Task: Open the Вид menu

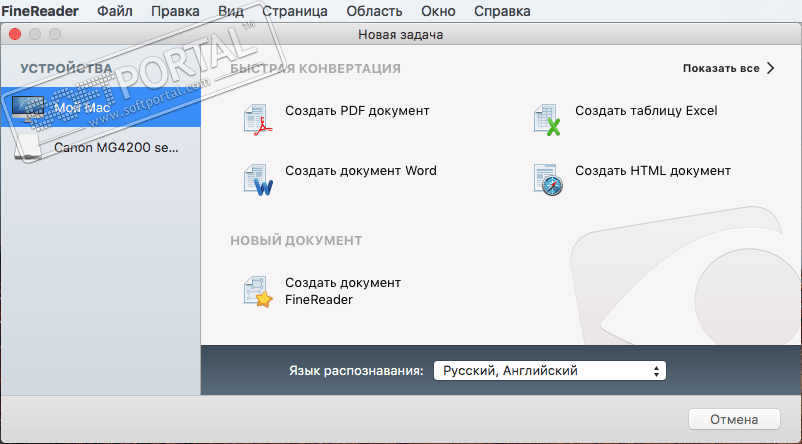Action: pos(231,11)
